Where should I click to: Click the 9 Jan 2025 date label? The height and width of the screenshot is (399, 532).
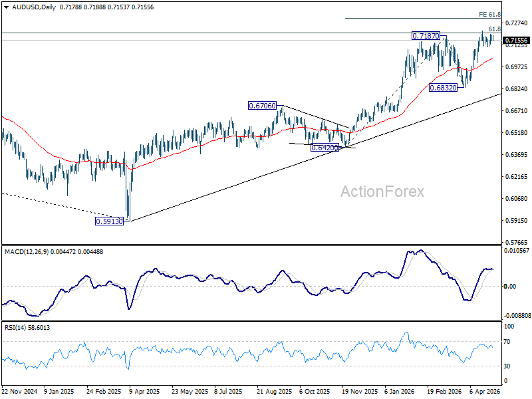point(59,392)
